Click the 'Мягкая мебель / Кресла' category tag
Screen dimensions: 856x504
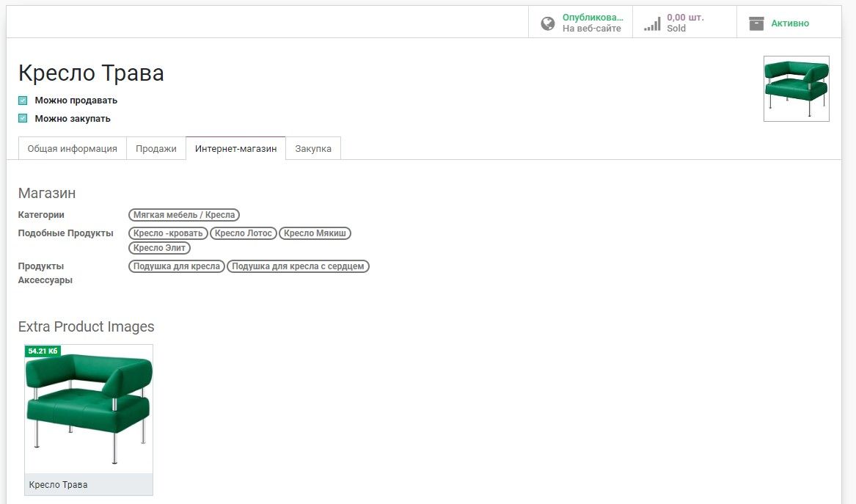click(184, 215)
